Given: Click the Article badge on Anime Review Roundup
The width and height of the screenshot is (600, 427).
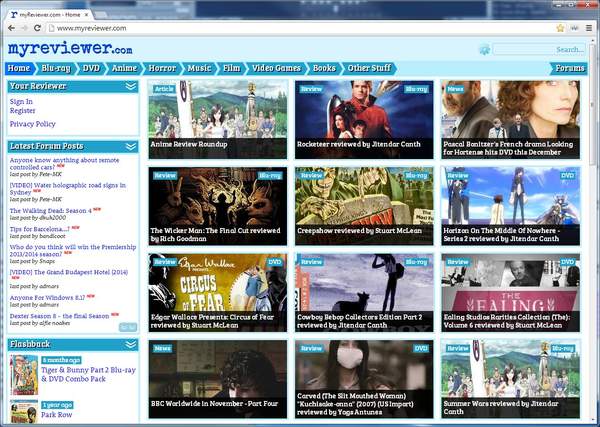Looking at the screenshot, I should [x=165, y=89].
